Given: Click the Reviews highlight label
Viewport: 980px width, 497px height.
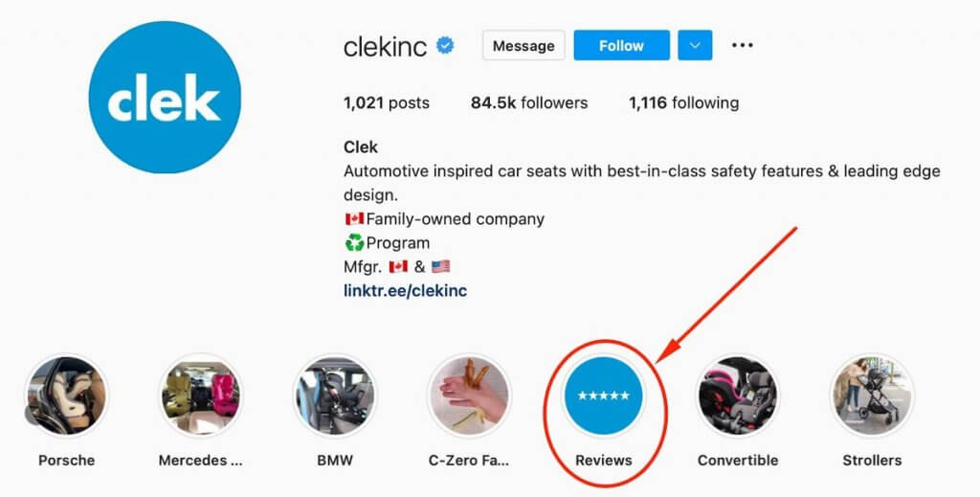Looking at the screenshot, I should [603, 461].
